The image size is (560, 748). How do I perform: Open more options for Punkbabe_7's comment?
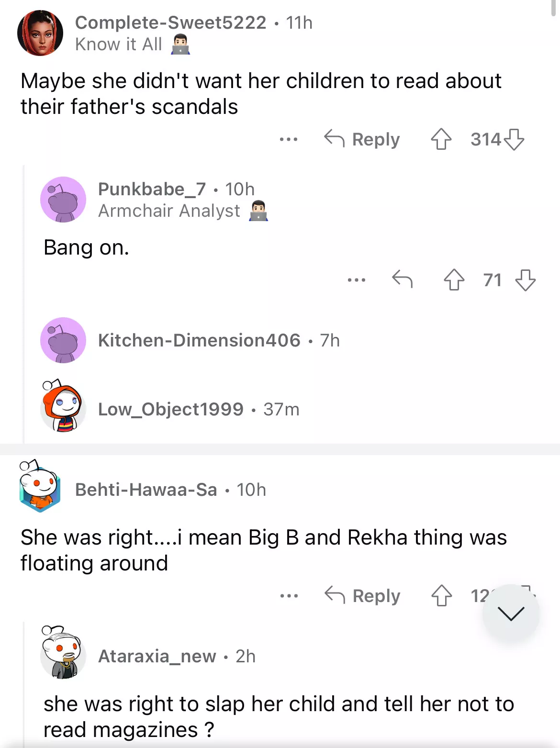coord(357,280)
